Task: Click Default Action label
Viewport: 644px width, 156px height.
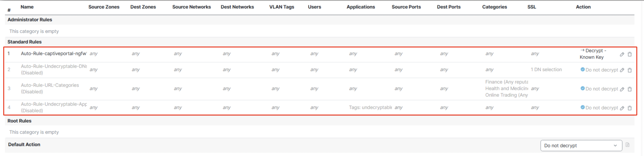Action: click(24, 144)
